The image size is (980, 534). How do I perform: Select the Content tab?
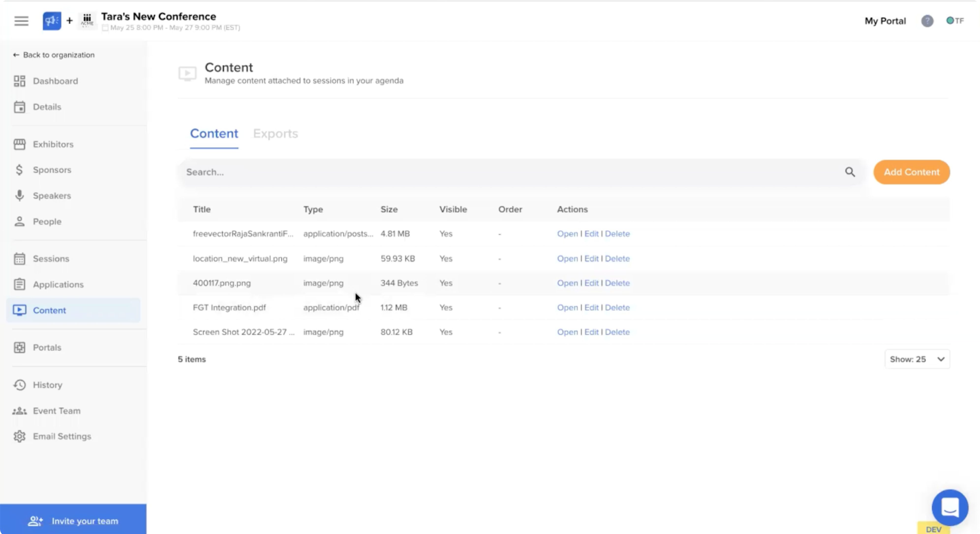pyautogui.click(x=214, y=133)
